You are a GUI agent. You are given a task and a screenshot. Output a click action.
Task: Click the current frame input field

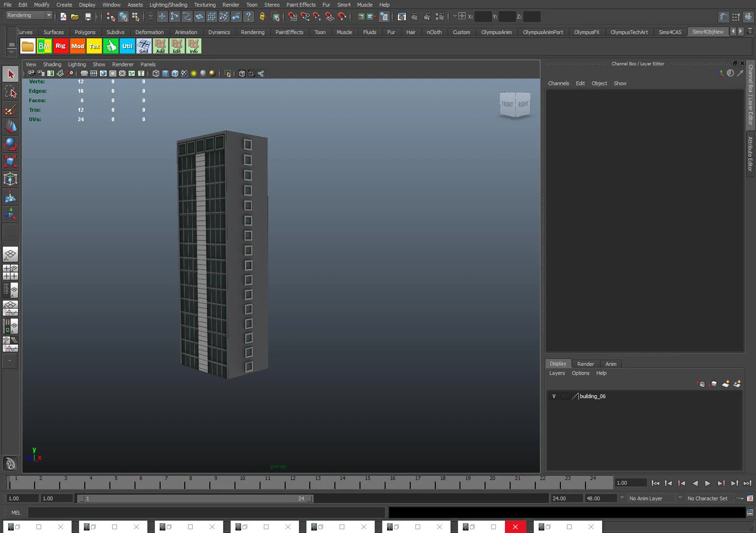(630, 483)
